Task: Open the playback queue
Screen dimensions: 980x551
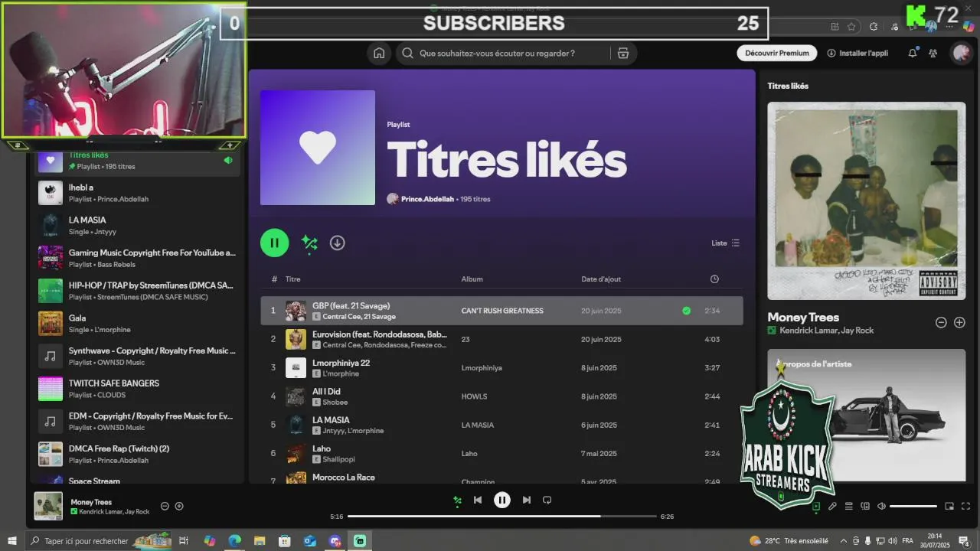Action: [x=848, y=506]
